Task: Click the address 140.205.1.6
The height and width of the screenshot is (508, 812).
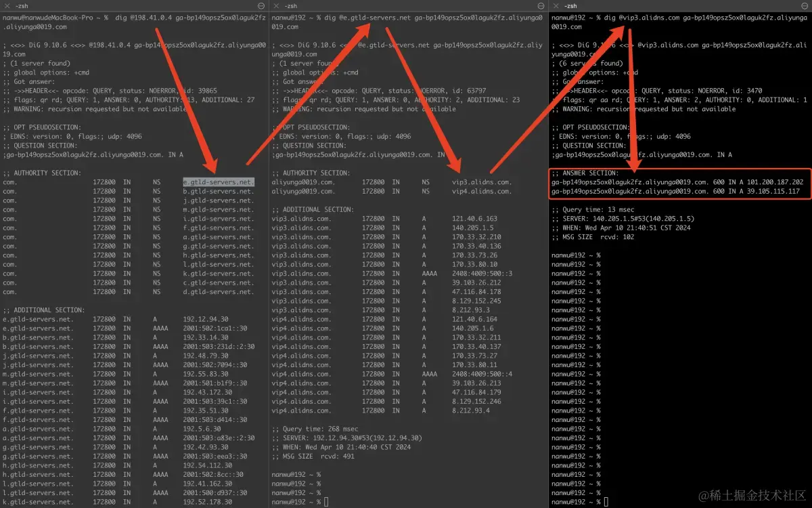Action: pyautogui.click(x=472, y=329)
